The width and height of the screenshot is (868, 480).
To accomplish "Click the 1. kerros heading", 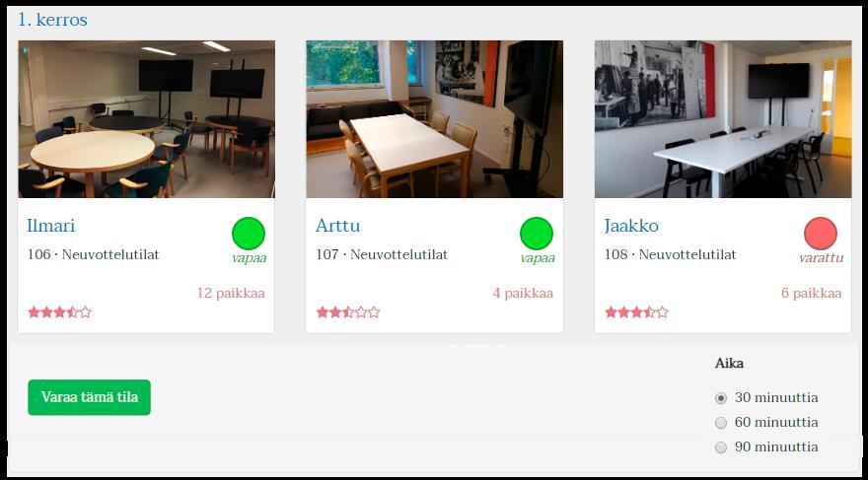I will pyautogui.click(x=52, y=20).
